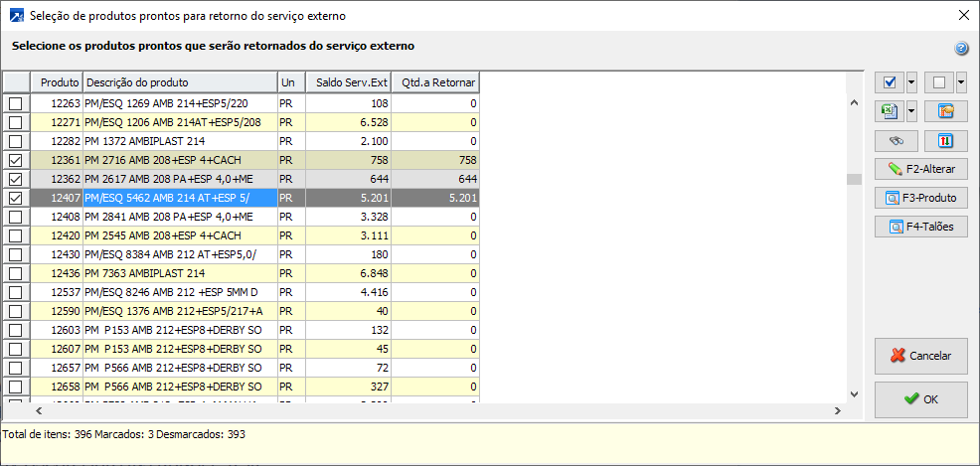The height and width of the screenshot is (466, 980).
Task: Click the binoculars search icon
Action: [x=896, y=140]
